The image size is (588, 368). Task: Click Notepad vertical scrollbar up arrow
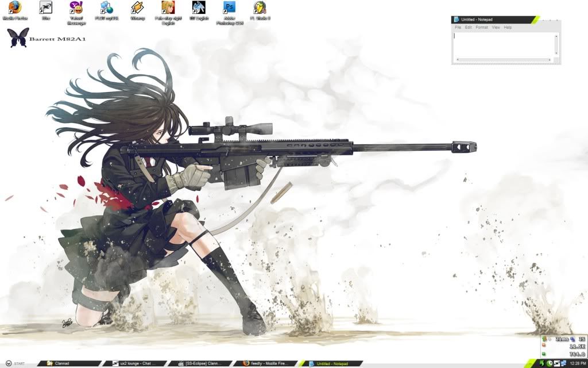point(556,36)
